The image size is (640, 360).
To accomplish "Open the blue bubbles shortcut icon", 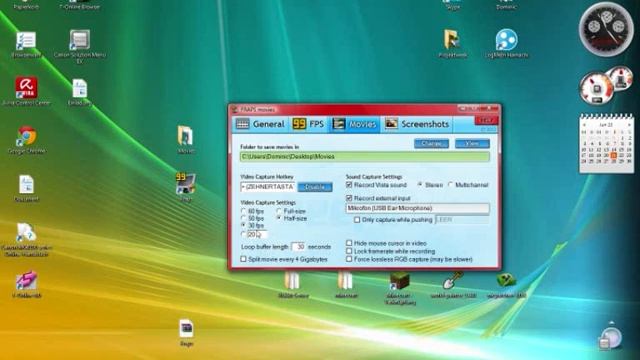I will [x=507, y=40].
